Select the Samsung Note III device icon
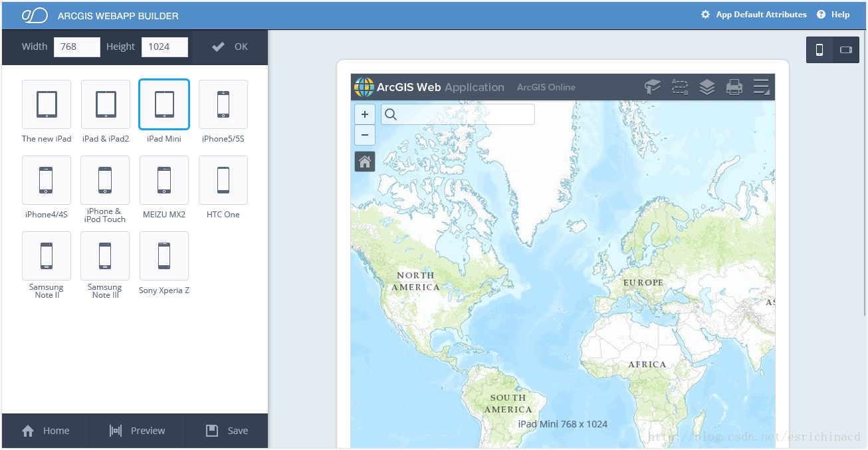This screenshot has height=450, width=868. [x=105, y=256]
